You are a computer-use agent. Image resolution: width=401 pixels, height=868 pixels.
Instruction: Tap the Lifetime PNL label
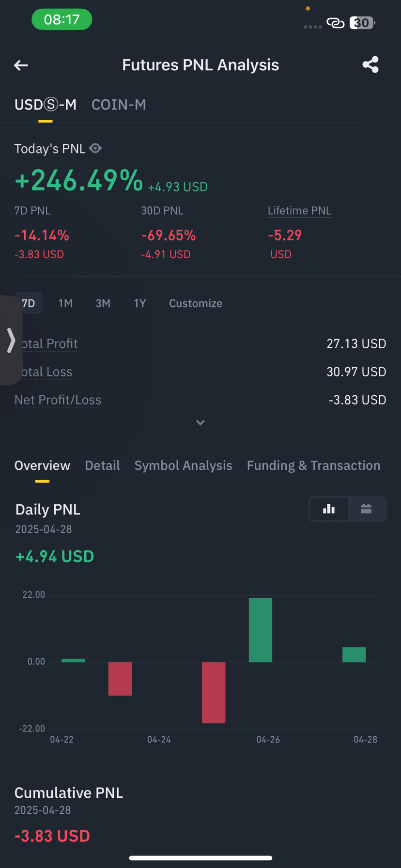point(299,211)
